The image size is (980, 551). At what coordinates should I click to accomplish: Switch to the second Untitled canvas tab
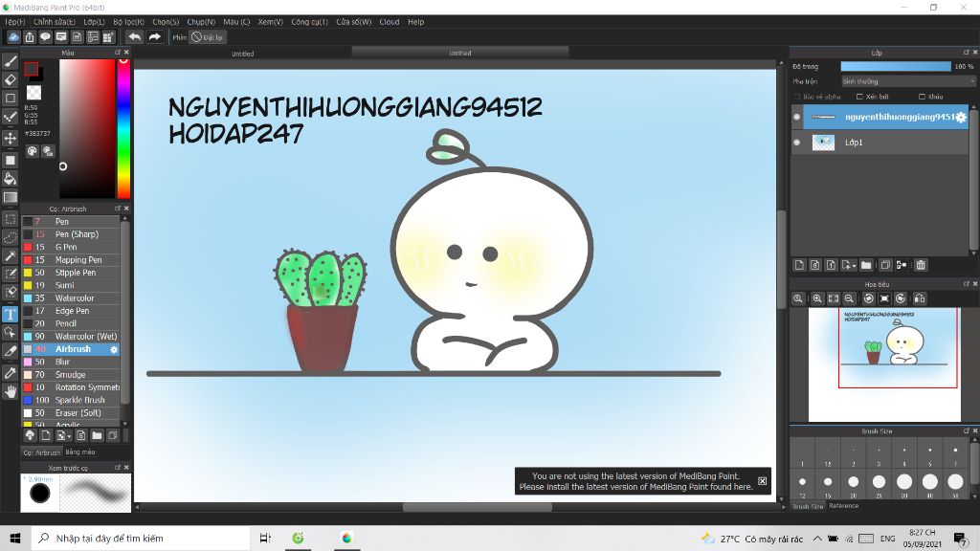[460, 54]
